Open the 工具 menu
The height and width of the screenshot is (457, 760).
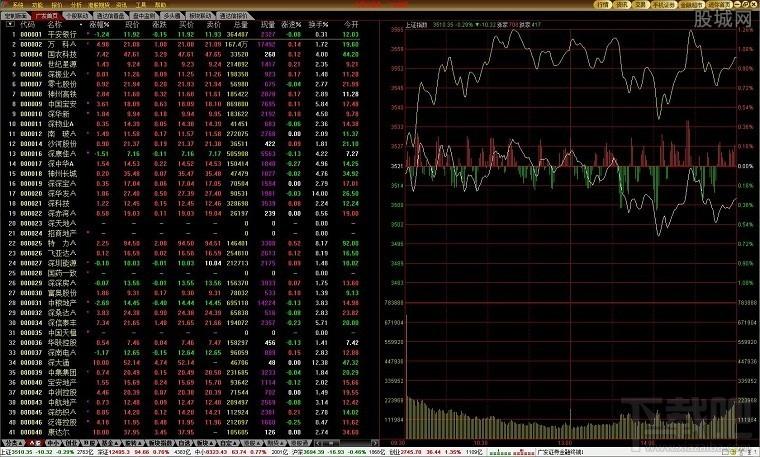[141, 4]
